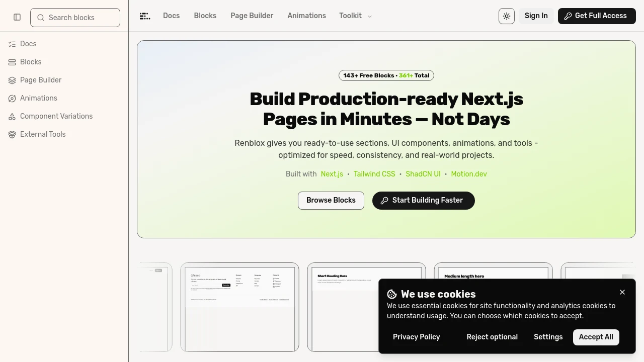Click the External Tools sidebar icon
Screen dimensions: 644x362
pyautogui.click(x=12, y=135)
